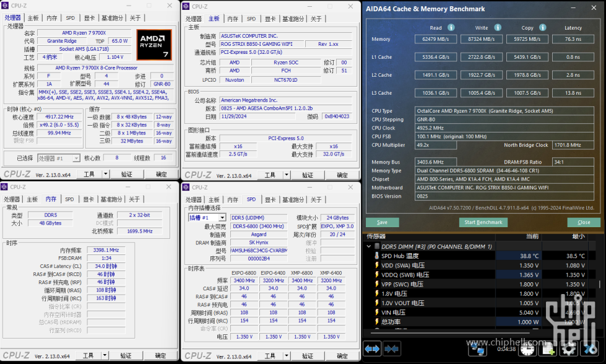Click the lightning icon beside VDD (SWA) 电压
The width and height of the screenshot is (606, 364).
[x=377, y=265]
